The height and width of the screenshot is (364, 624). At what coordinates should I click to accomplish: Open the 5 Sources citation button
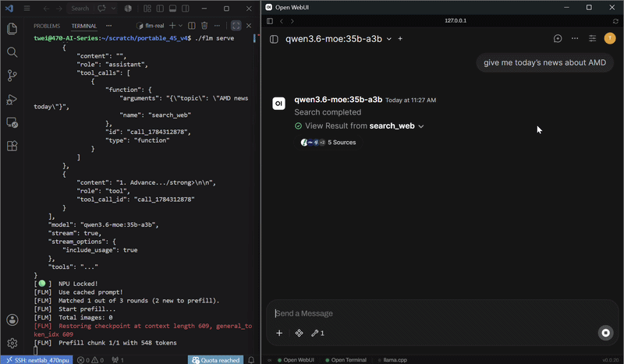328,143
